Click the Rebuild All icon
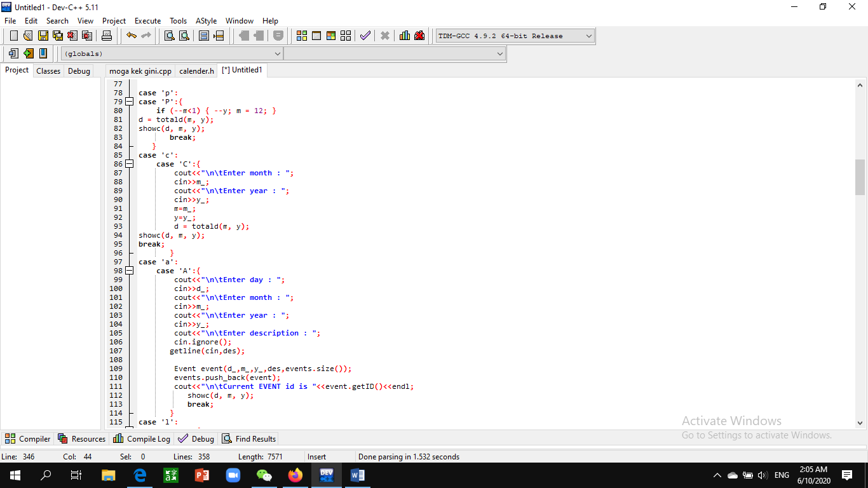Image resolution: width=868 pixels, height=488 pixels. [x=346, y=36]
